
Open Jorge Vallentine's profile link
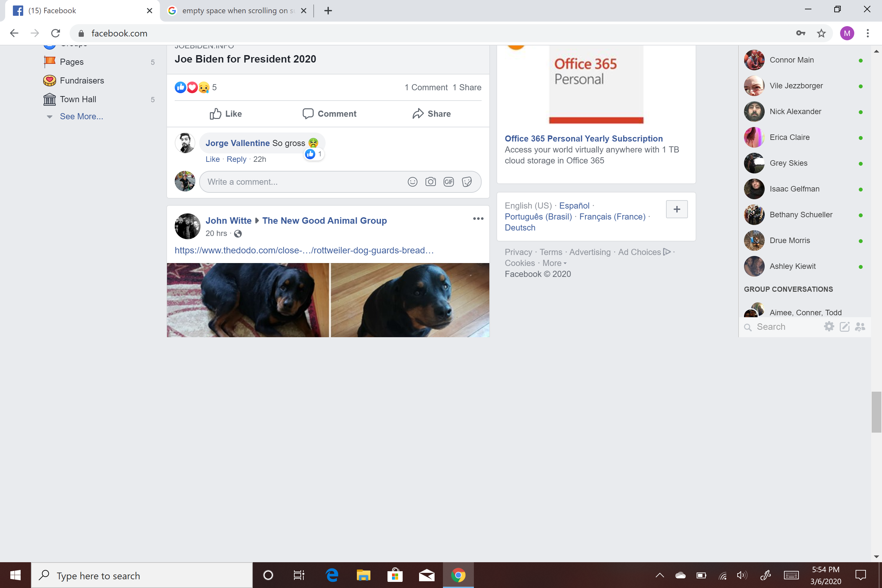click(x=237, y=143)
